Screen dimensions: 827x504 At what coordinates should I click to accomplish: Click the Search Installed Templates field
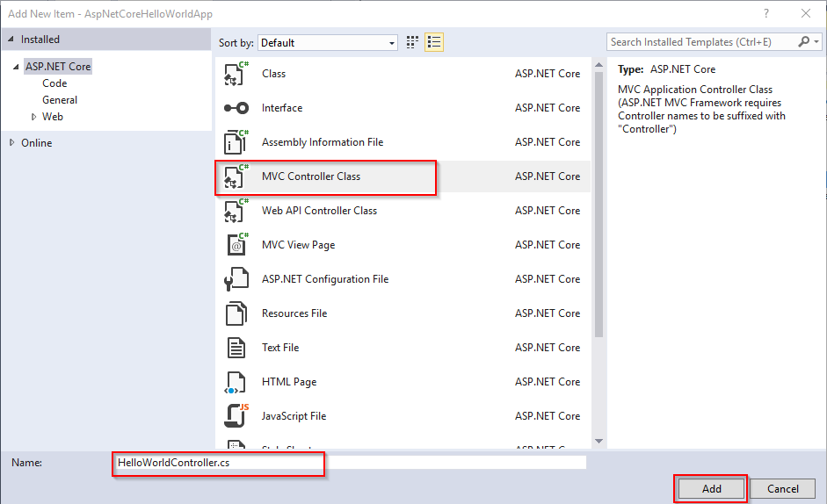[x=701, y=42]
